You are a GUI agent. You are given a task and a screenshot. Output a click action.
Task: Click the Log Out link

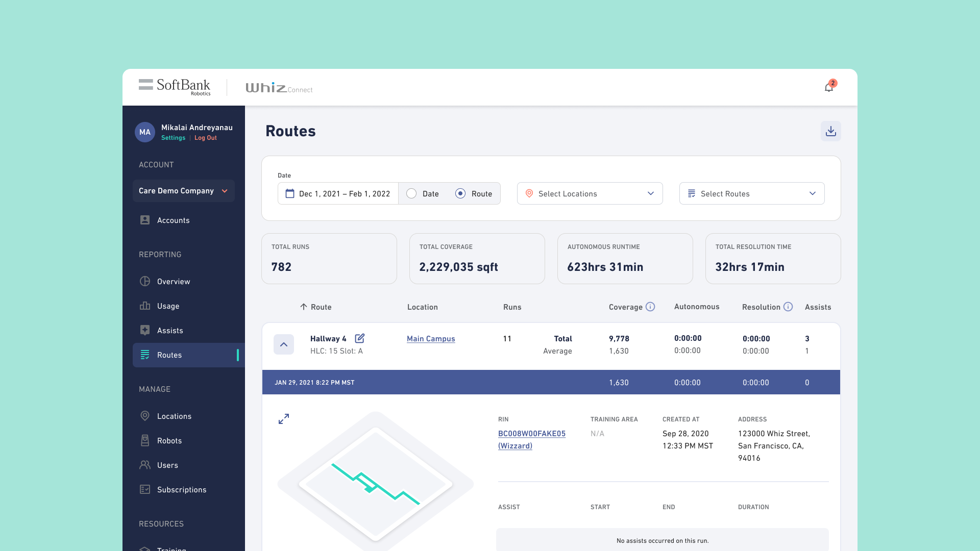[x=205, y=138]
